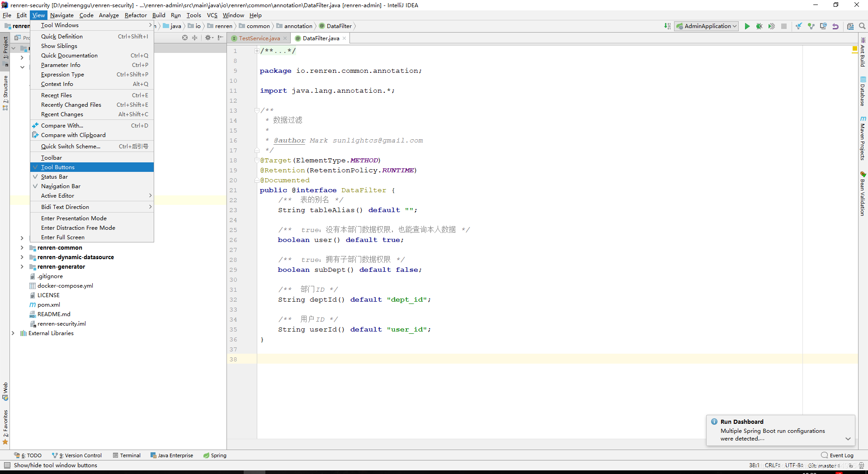Screen dimensions: 868x474
Task: Start debugging with the bug icon
Action: pyautogui.click(x=759, y=26)
